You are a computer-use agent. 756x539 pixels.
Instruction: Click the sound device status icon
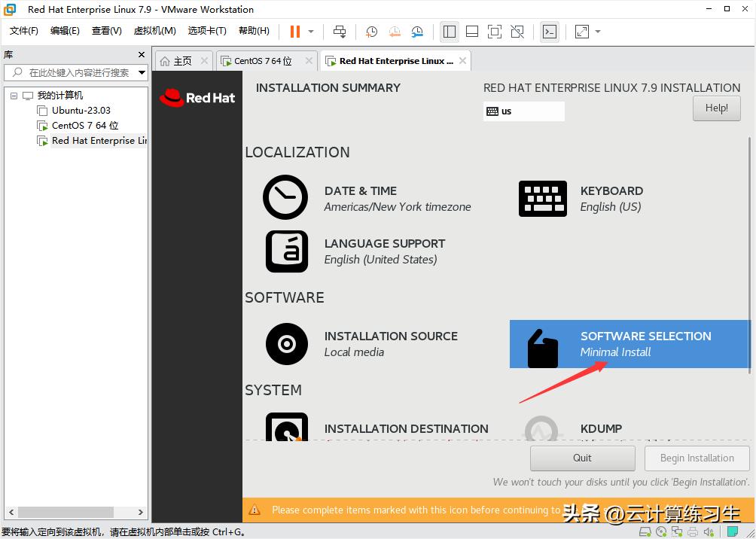(708, 531)
